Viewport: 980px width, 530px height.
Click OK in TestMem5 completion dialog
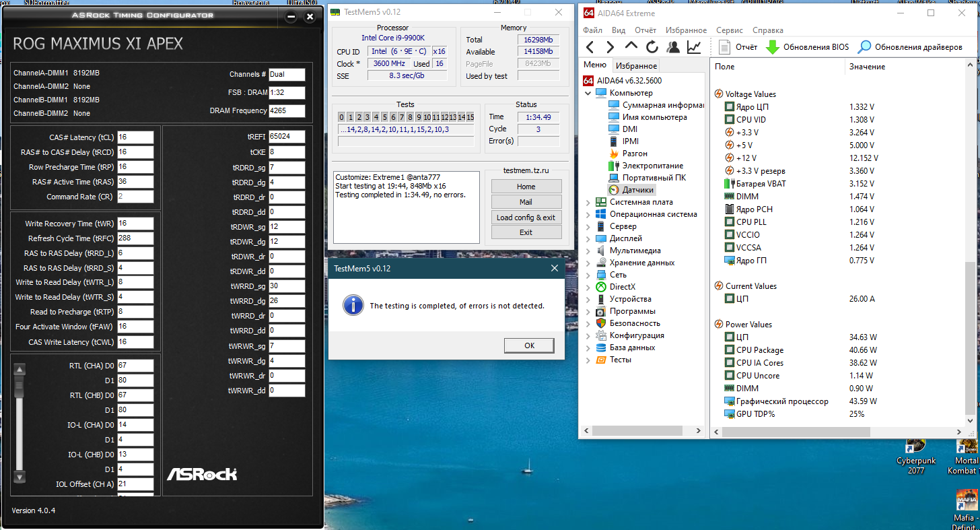(529, 345)
